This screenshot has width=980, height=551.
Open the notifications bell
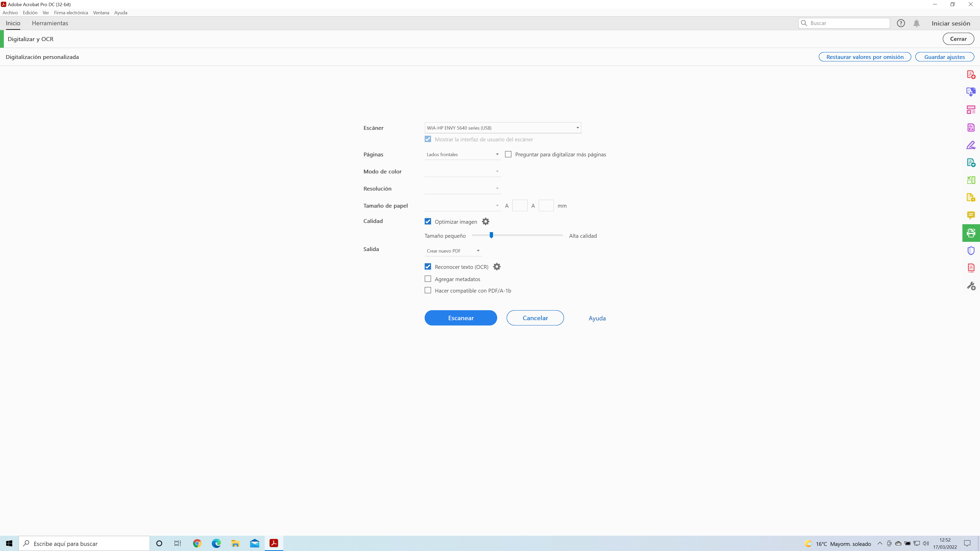pos(916,23)
